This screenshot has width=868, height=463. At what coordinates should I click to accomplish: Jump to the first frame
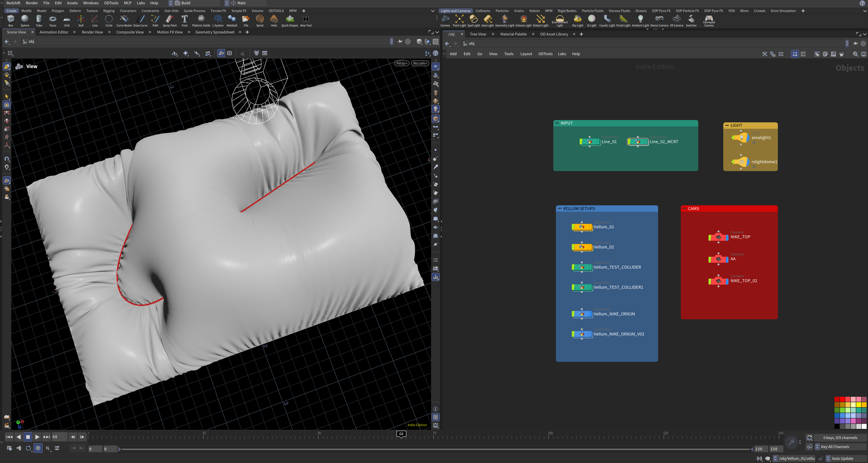tap(10, 437)
